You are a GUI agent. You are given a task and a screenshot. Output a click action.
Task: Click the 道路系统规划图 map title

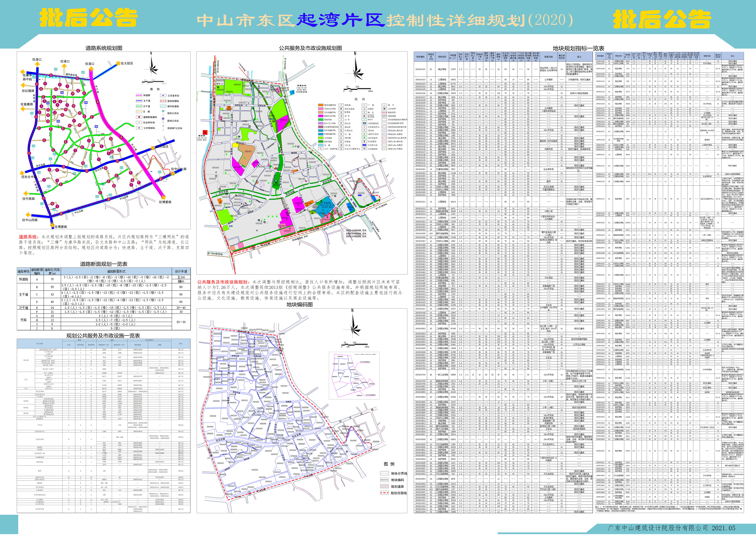pos(104,48)
